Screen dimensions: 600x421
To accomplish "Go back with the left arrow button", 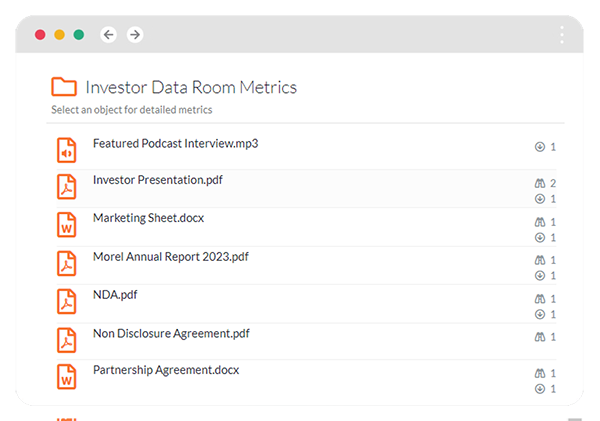I will [x=108, y=35].
